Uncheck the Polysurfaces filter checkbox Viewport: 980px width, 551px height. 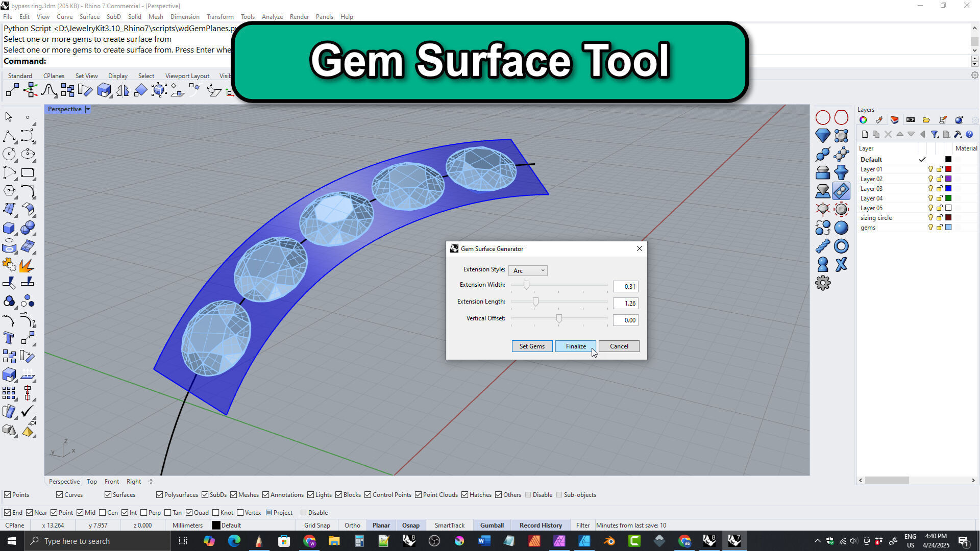point(160,495)
